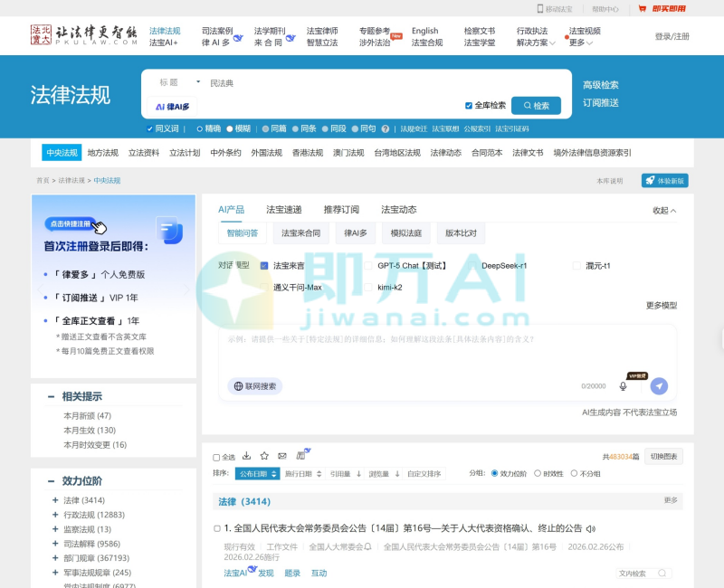Collapse the 相关提示 section
This screenshot has height=588, width=724.
pos(51,396)
